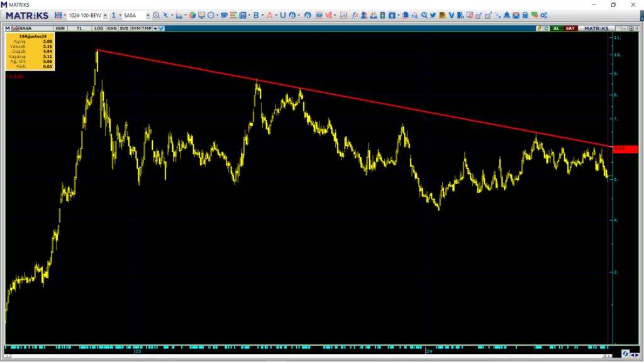Click the envelope mail icon

[516, 15]
